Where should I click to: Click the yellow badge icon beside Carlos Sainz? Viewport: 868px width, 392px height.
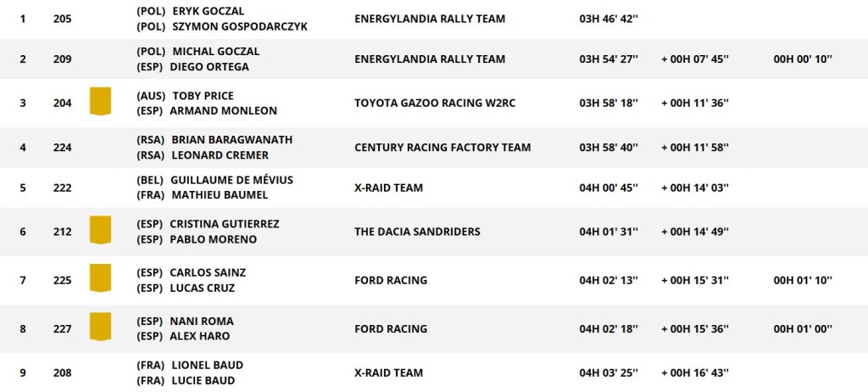(101, 278)
